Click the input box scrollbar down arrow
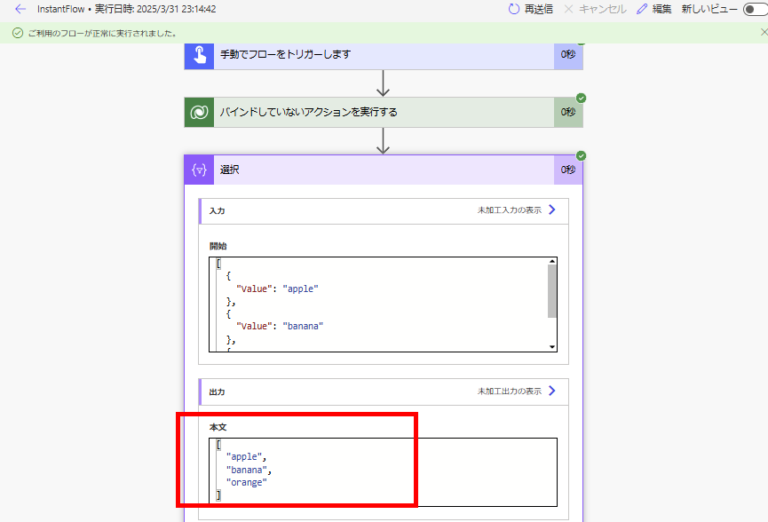The height and width of the screenshot is (522, 768). [x=552, y=346]
